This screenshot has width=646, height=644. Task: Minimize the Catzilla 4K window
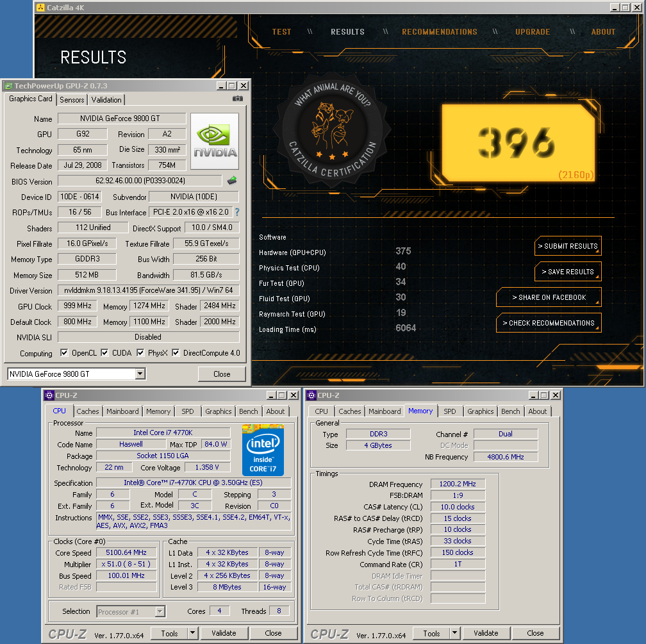coord(614,8)
